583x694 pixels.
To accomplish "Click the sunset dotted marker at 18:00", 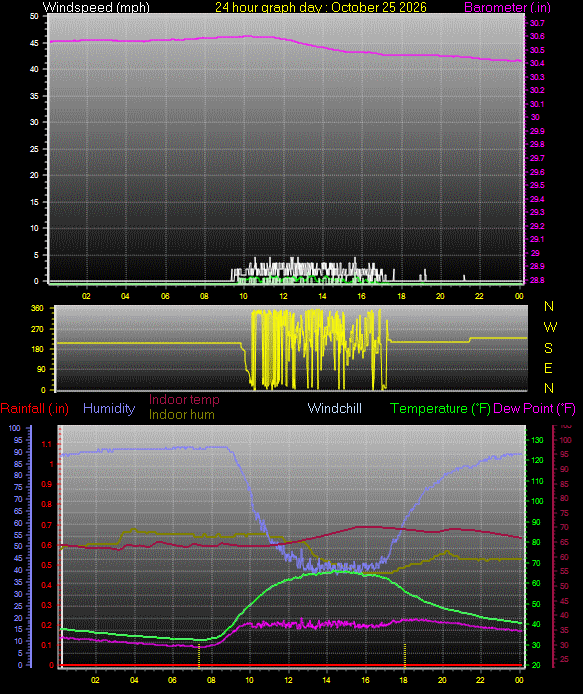I will pos(405,655).
